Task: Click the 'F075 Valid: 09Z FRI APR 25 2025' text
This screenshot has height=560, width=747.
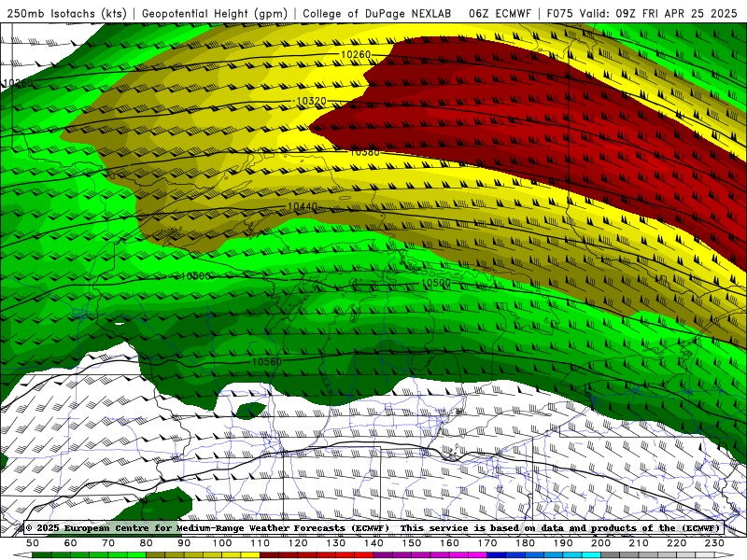Action: point(641,13)
